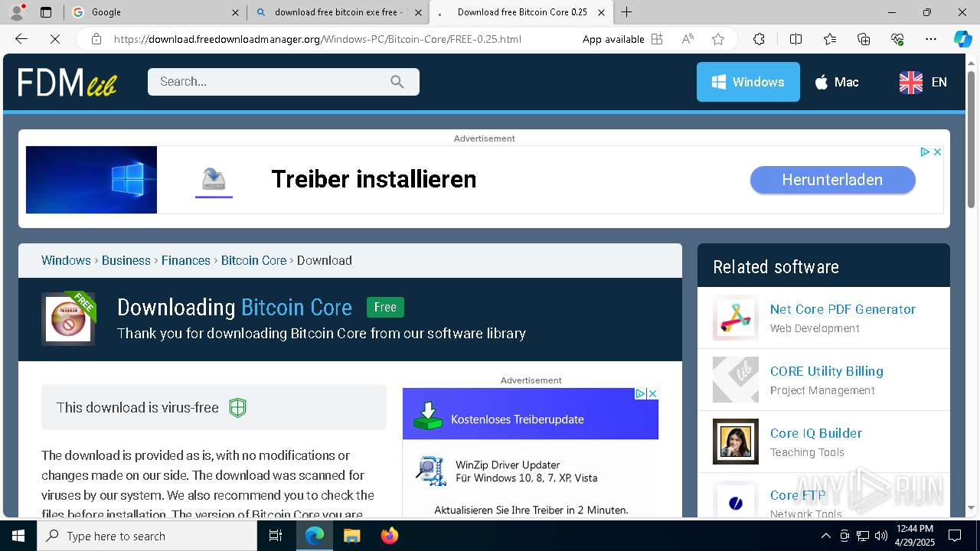
Task: Launch Firefox from the taskbar
Action: (390, 536)
